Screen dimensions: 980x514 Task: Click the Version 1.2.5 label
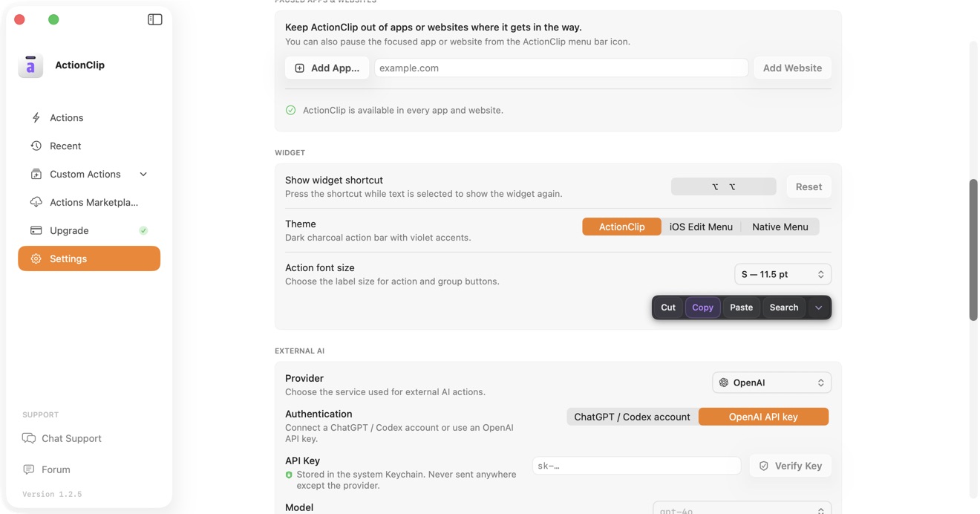52,495
